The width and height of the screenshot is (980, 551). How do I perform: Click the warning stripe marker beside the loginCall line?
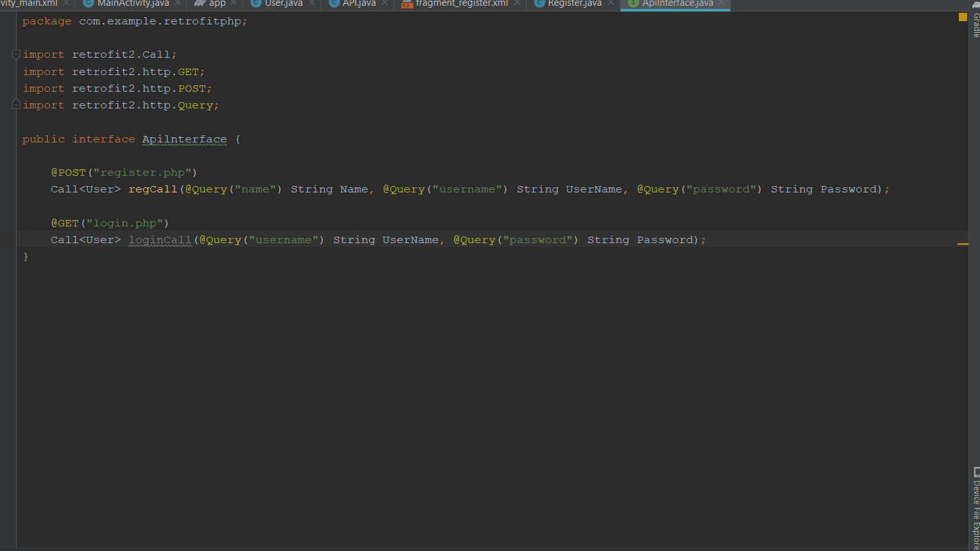point(962,244)
